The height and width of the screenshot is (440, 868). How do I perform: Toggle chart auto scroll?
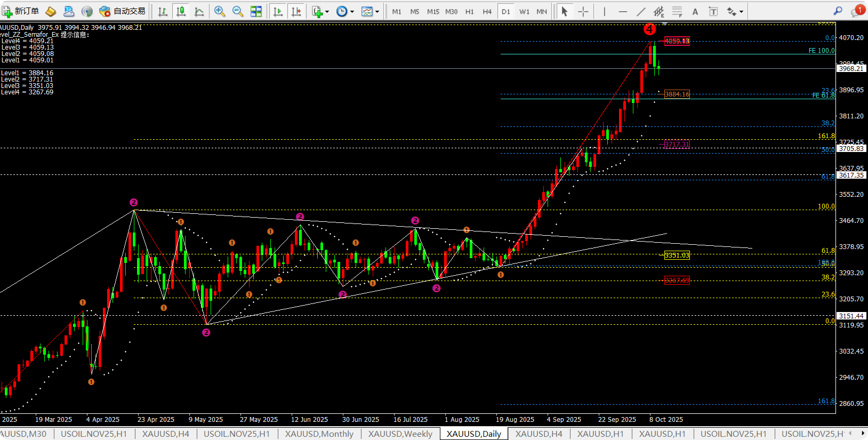277,11
